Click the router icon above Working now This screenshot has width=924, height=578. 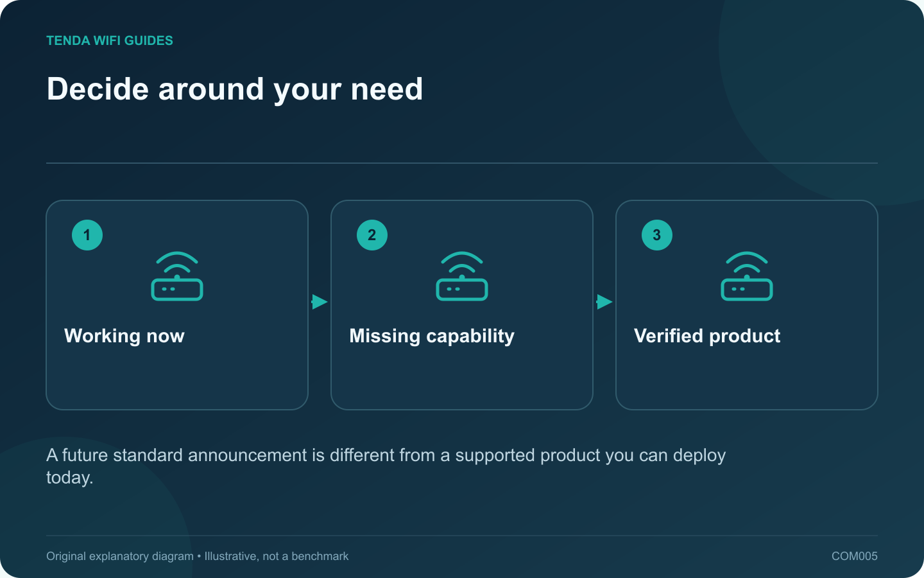[177, 276]
